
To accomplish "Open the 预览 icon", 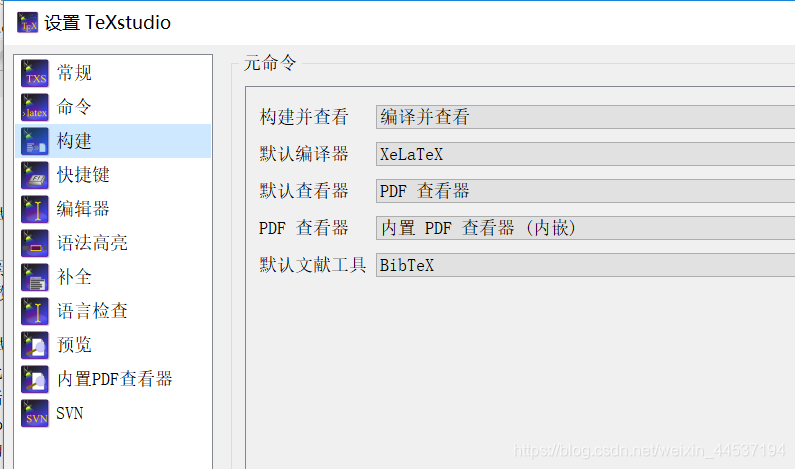I will tap(35, 345).
